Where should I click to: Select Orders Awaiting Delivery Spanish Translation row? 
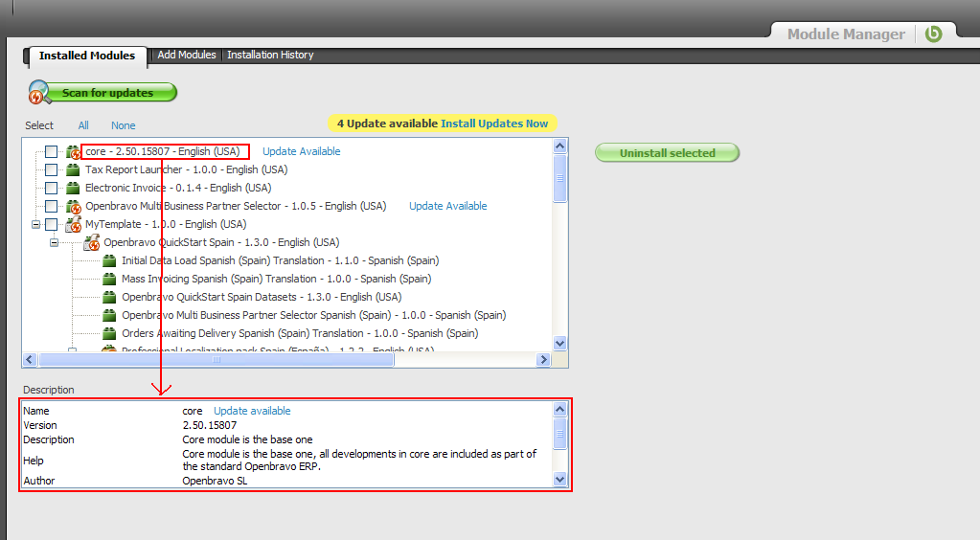tap(300, 332)
